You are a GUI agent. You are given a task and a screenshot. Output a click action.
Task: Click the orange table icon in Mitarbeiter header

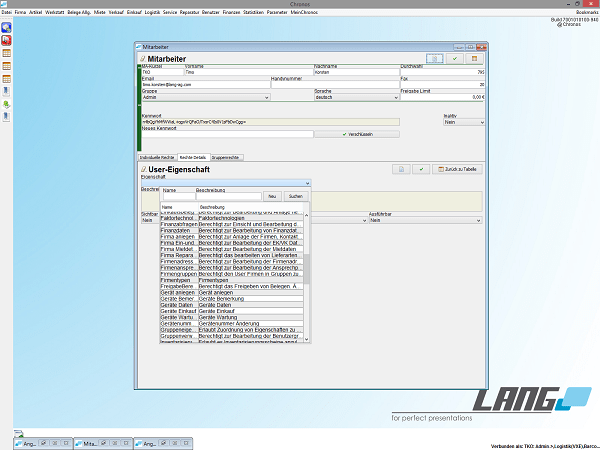point(475,59)
